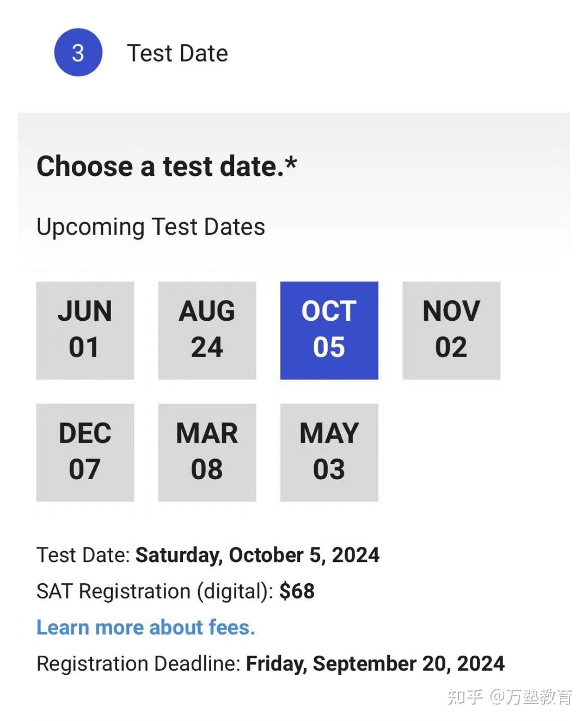Click the required asterisk after the heading

291,163
